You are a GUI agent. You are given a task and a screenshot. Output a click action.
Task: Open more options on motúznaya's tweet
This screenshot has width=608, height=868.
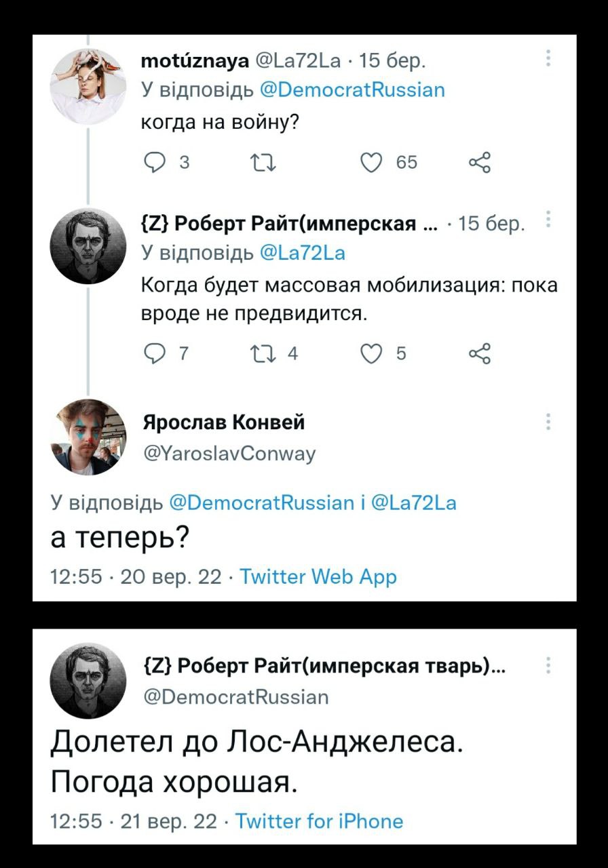point(548,60)
